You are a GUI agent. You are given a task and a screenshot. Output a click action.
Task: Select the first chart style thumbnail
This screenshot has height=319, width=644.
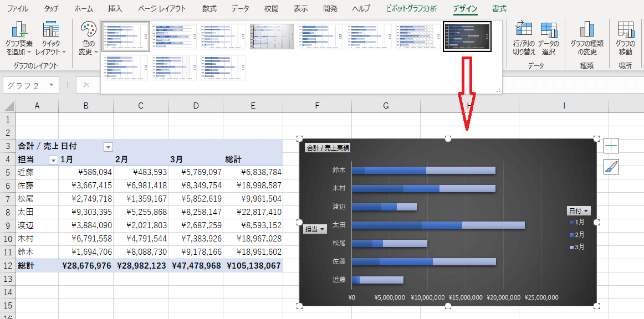click(x=126, y=37)
